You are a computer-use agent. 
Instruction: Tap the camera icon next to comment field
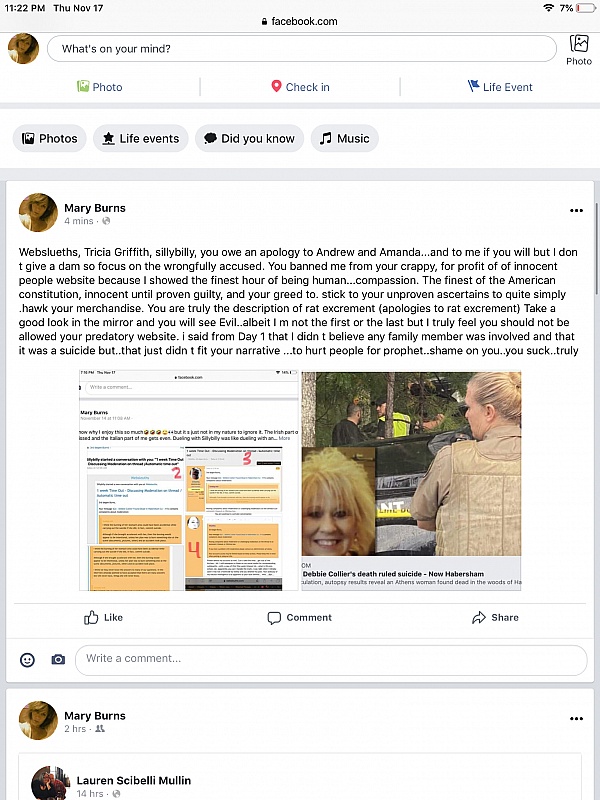pyautogui.click(x=58, y=660)
